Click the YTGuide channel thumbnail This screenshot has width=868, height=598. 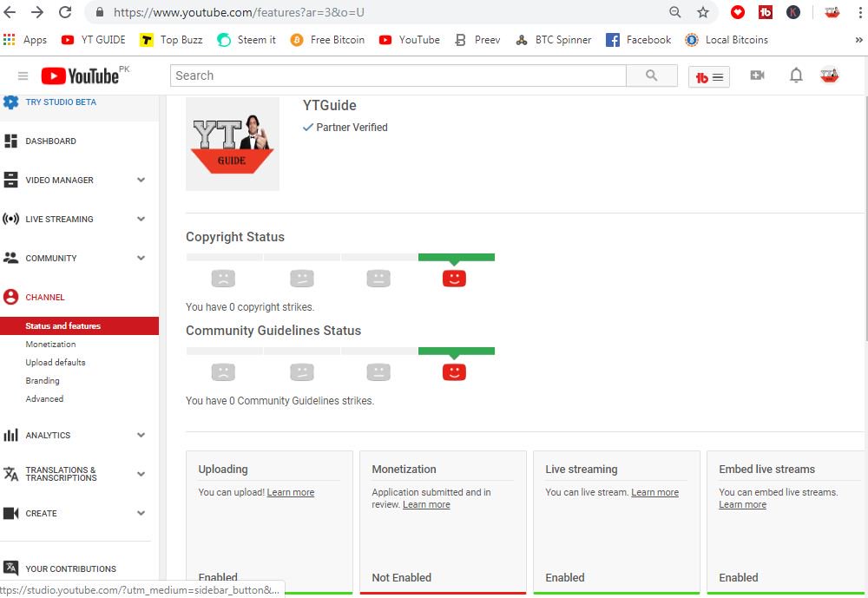pyautogui.click(x=233, y=144)
